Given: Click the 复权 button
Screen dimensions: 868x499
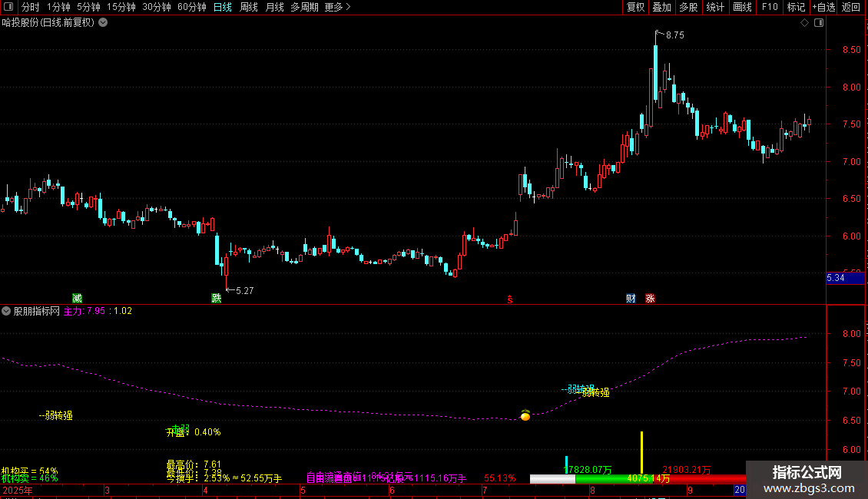Looking at the screenshot, I should pyautogui.click(x=635, y=7).
